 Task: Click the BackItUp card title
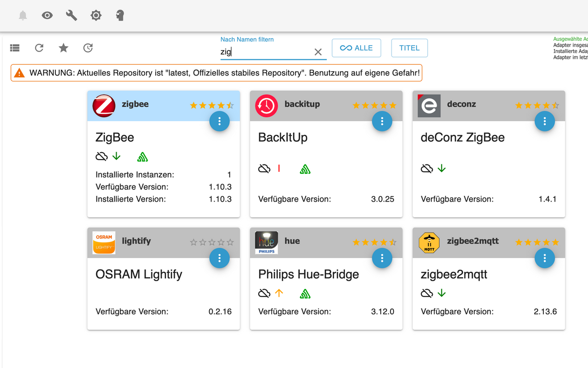(x=283, y=138)
